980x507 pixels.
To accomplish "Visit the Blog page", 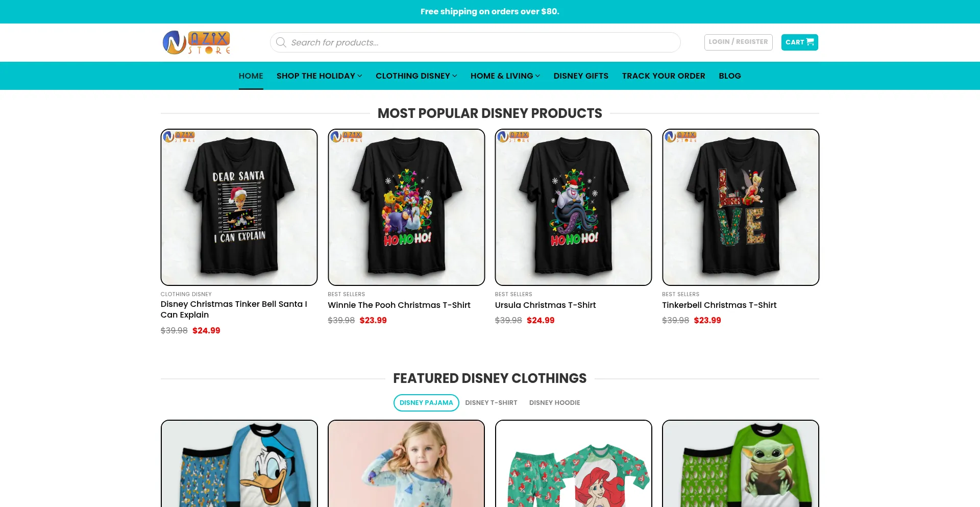I will (x=729, y=76).
